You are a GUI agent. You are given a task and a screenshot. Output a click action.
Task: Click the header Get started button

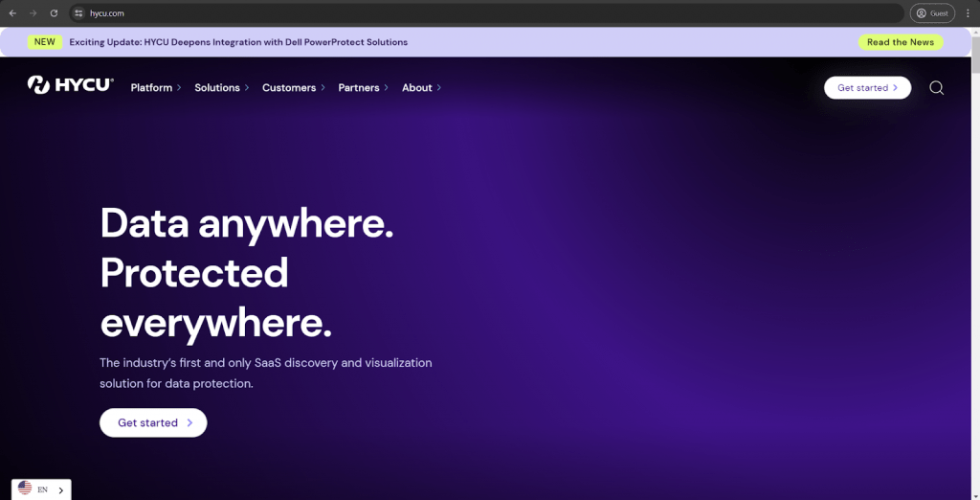pos(867,88)
